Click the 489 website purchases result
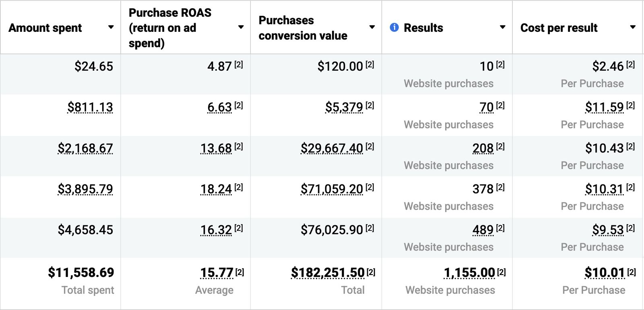This screenshot has height=310, width=644. [x=483, y=230]
